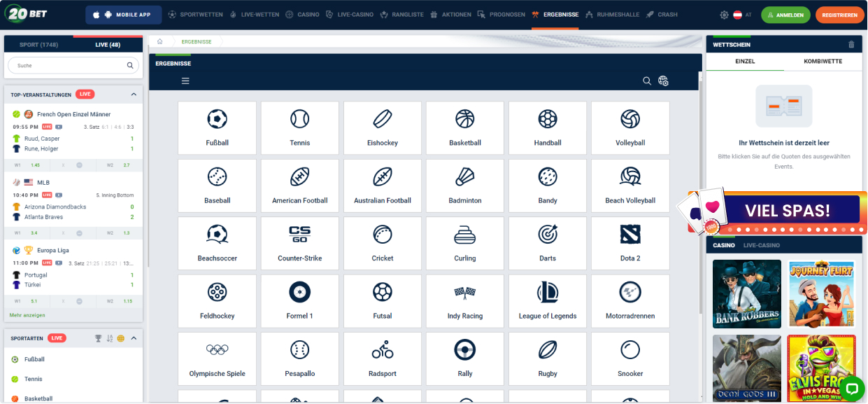Switch sidebar to the Sport (1748) tab
Image resolution: width=868 pixels, height=404 pixels.
[x=38, y=45]
